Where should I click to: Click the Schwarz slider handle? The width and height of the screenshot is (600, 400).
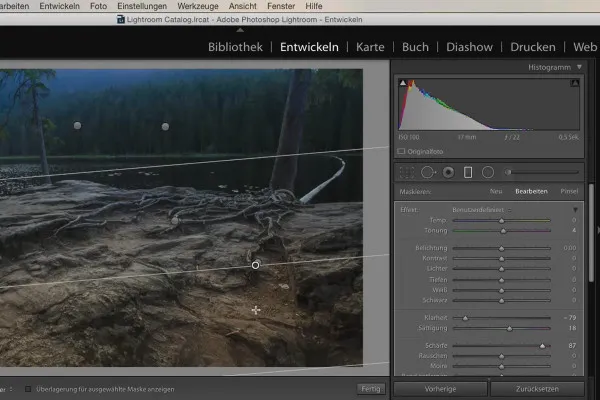502,301
